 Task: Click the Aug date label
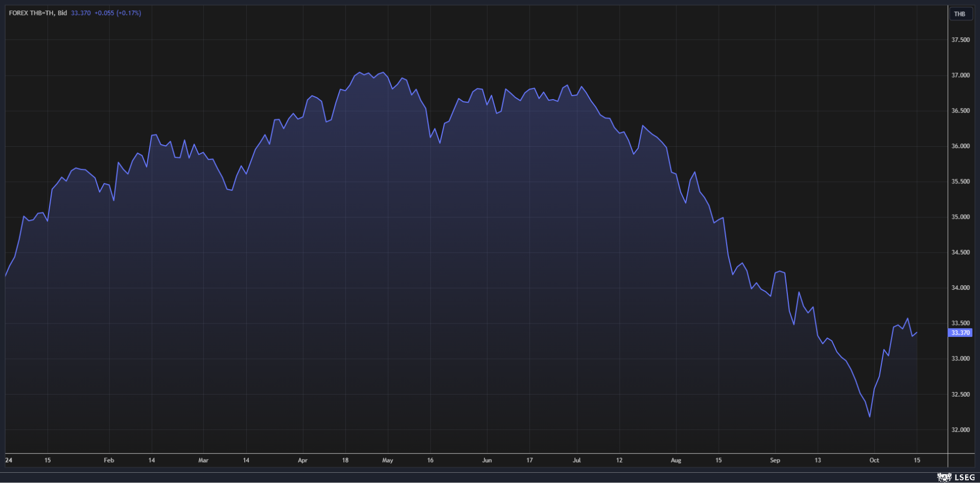coord(676,461)
